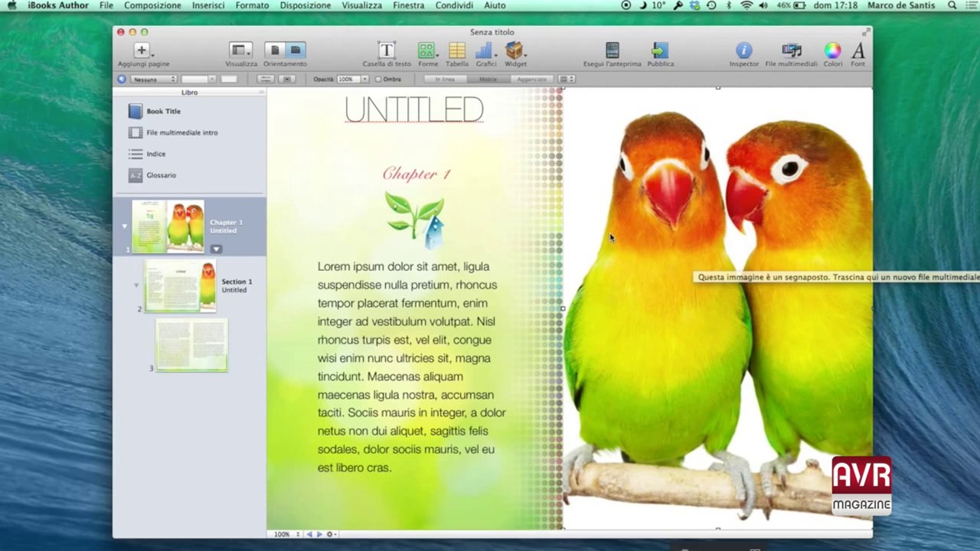Open the Condividi menu
The height and width of the screenshot is (551, 980).
click(454, 5)
